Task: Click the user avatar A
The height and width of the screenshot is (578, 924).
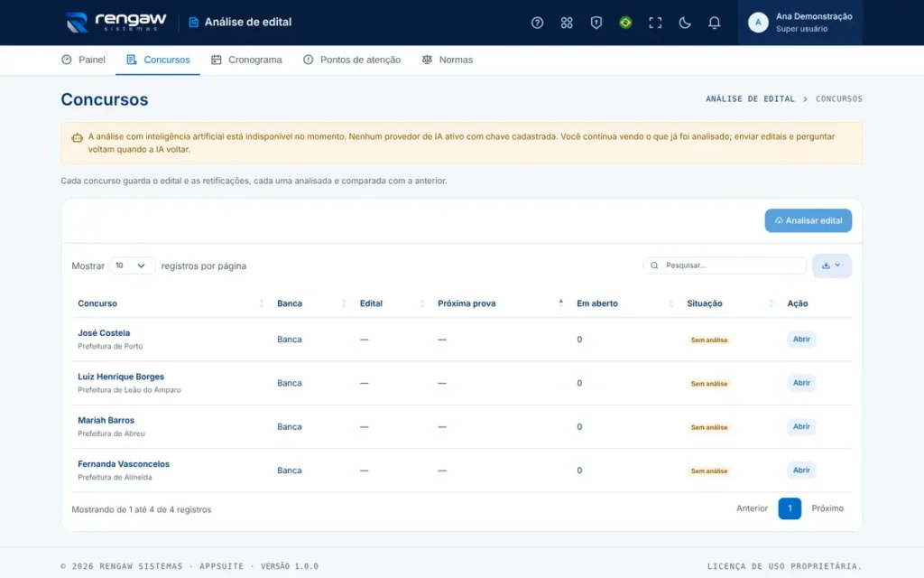Action: 758,23
